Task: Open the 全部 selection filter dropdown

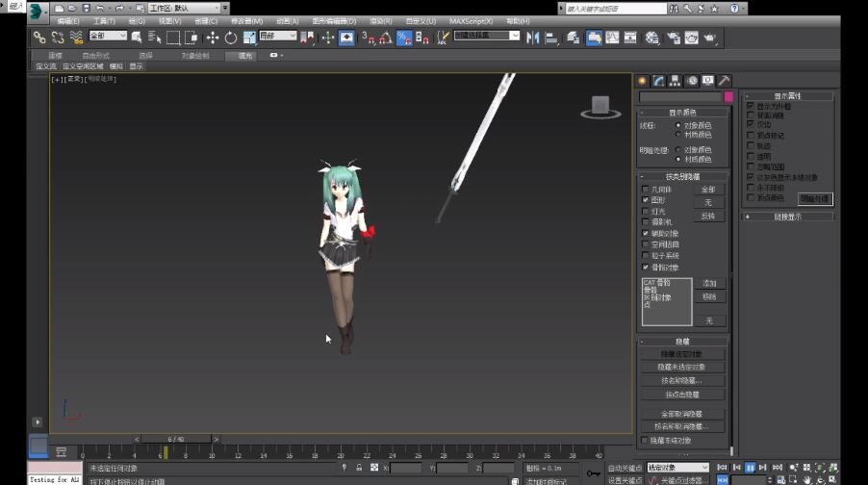Action: tap(108, 36)
